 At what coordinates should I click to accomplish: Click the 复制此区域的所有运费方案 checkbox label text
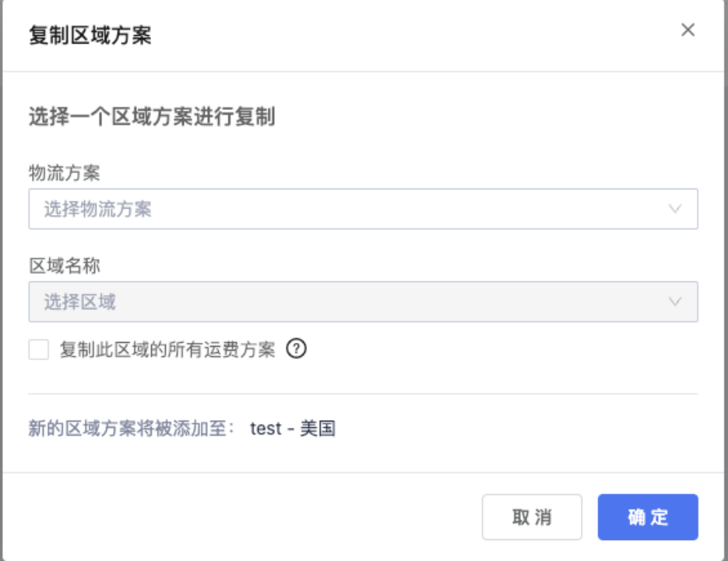pos(167,349)
